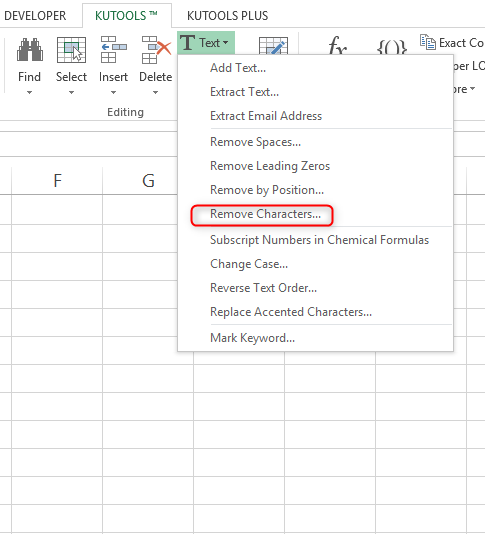Image resolution: width=485 pixels, height=534 pixels.
Task: Click the Find button label
Action: (x=29, y=77)
